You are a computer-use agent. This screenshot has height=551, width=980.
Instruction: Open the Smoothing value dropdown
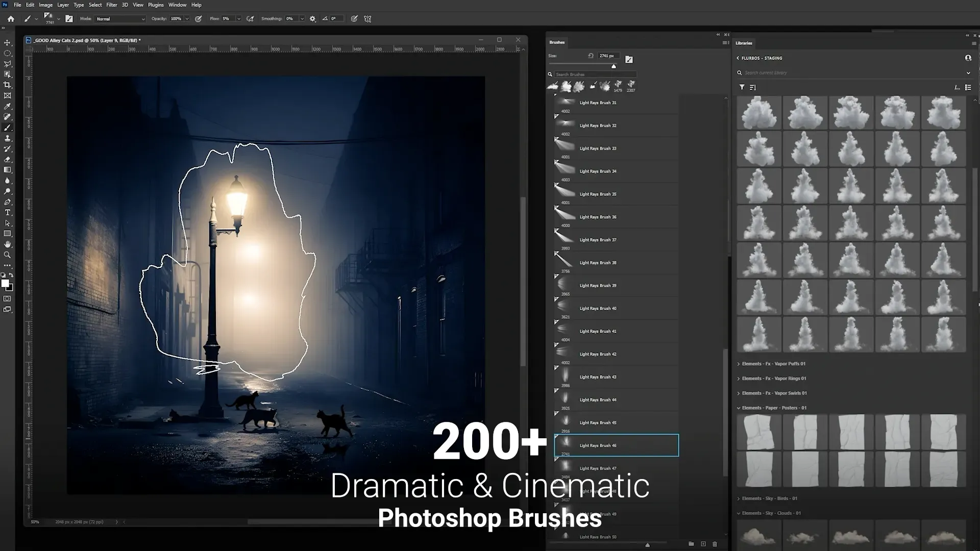[302, 19]
